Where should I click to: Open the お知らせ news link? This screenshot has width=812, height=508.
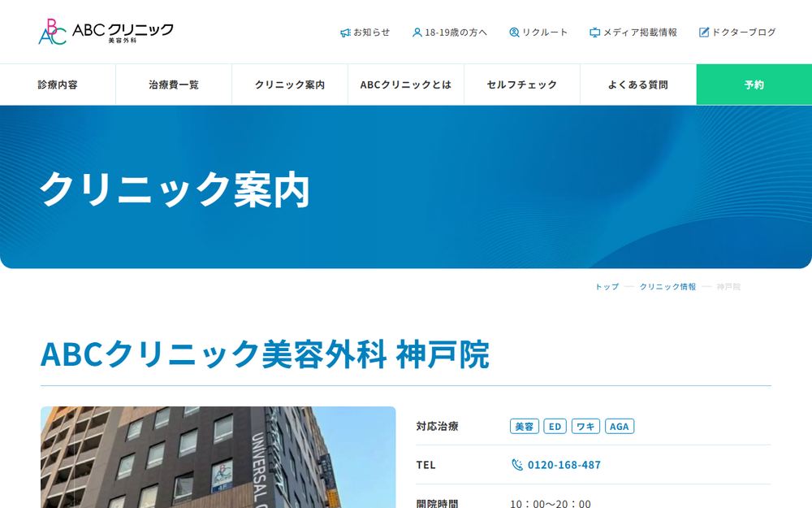tap(365, 33)
